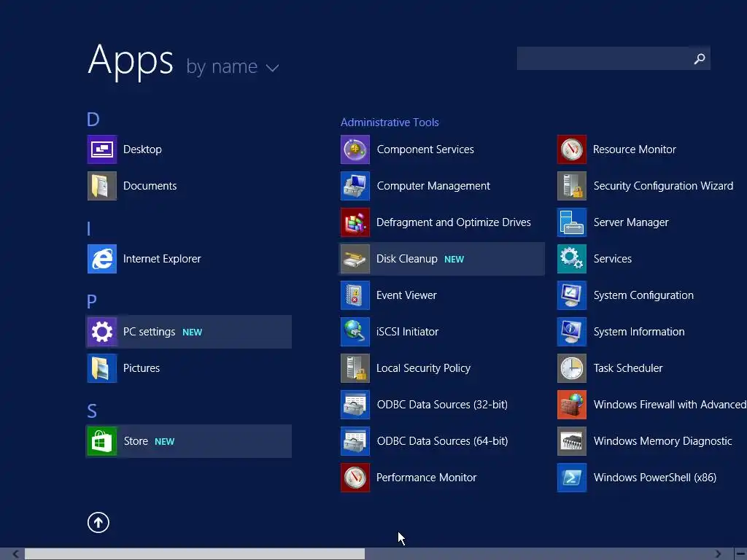
Task: Open the Pictures folder icon
Action: pos(102,368)
